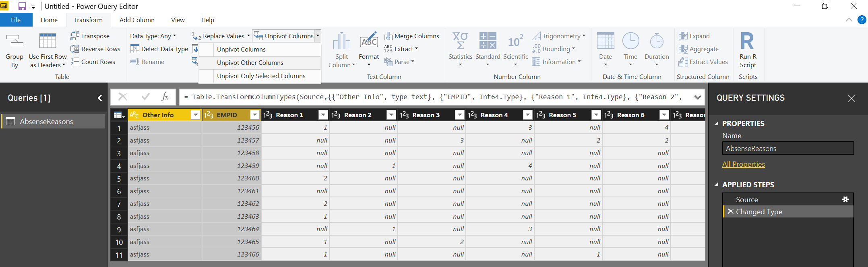Click Merge Columns
The height and width of the screenshot is (267, 868).
point(411,36)
